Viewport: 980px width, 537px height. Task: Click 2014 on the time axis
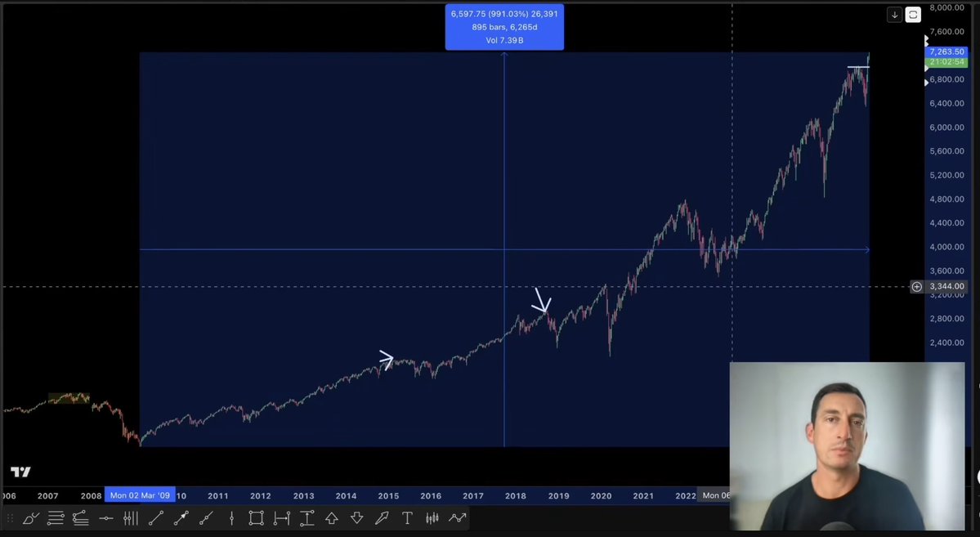pos(346,496)
